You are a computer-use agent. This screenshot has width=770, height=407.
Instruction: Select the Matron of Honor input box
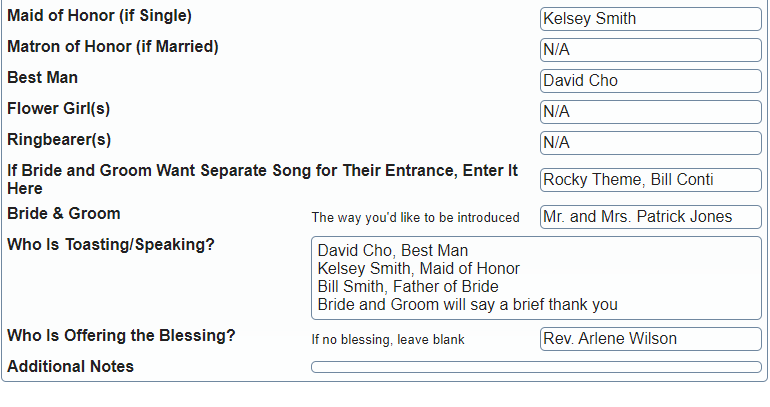click(651, 50)
